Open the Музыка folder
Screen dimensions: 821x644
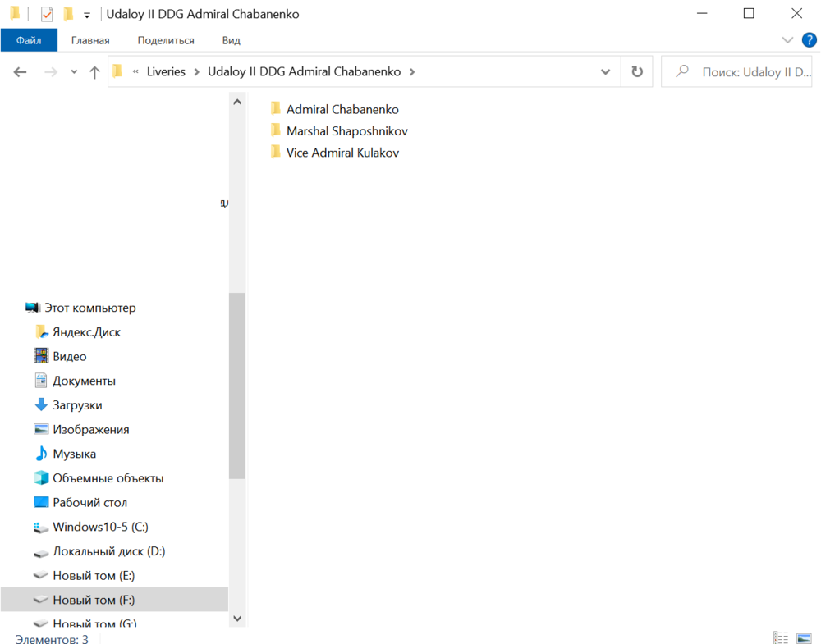click(x=65, y=454)
